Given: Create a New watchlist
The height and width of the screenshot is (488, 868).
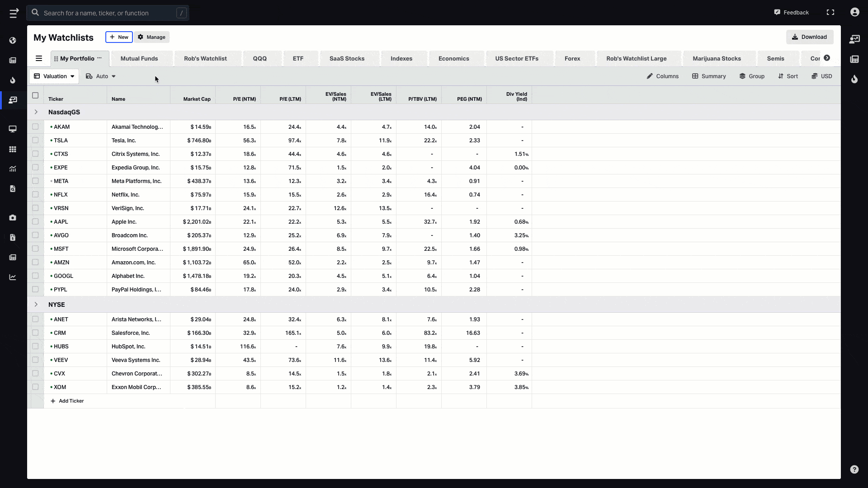Looking at the screenshot, I should click(119, 37).
